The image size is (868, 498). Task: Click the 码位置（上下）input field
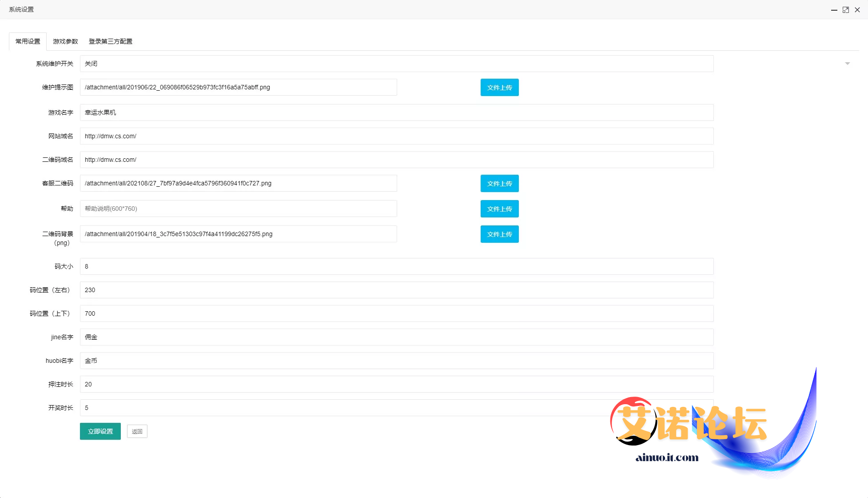(x=397, y=313)
